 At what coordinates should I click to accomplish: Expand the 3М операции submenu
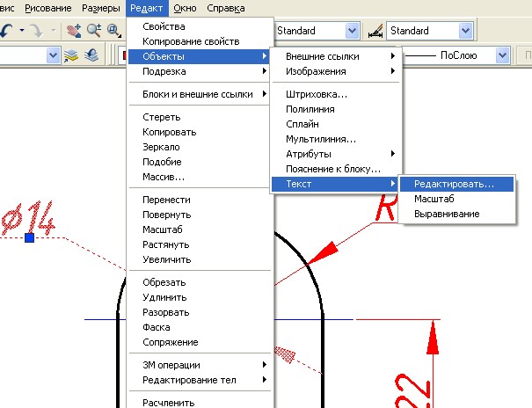pyautogui.click(x=200, y=365)
